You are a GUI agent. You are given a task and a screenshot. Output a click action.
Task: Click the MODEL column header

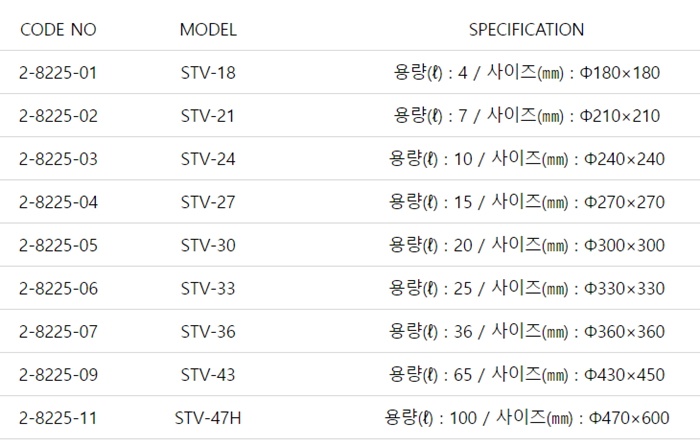tap(208, 30)
